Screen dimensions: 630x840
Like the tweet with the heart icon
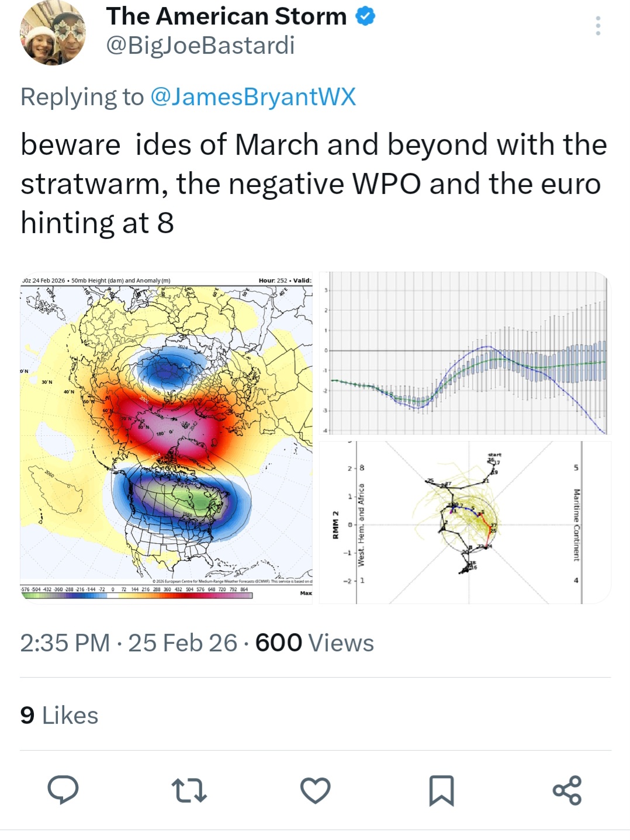pos(316,790)
